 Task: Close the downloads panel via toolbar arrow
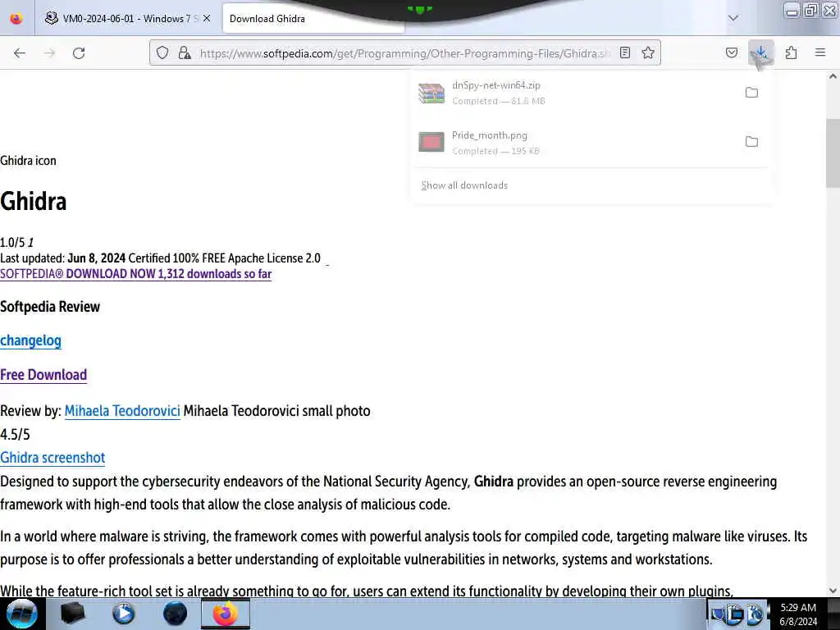760,52
